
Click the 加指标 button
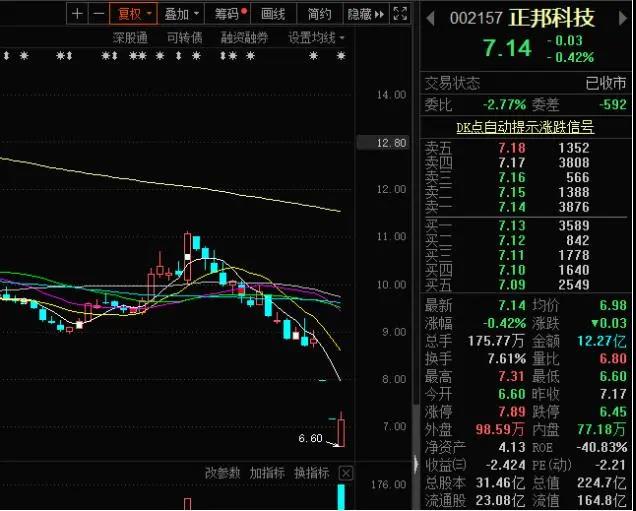click(x=266, y=472)
